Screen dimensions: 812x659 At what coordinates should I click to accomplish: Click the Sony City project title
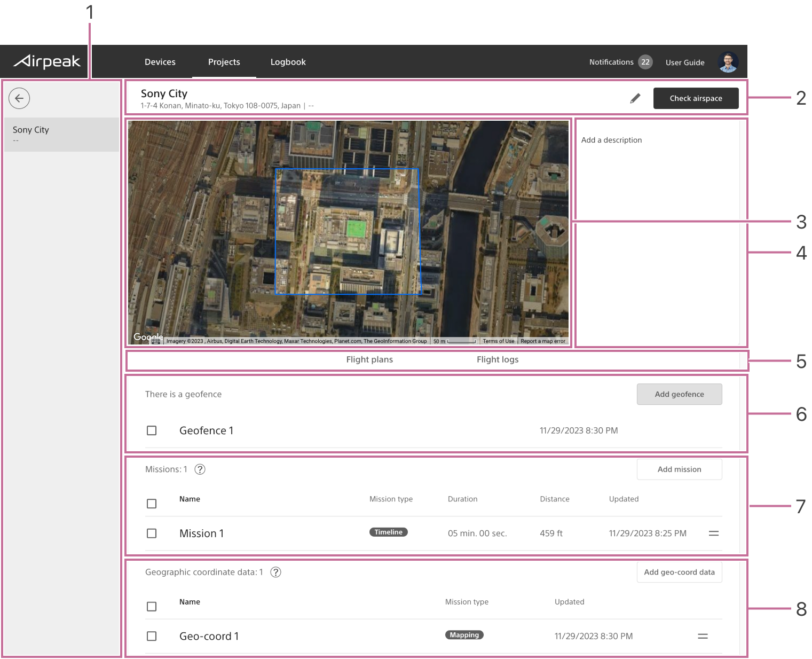click(x=164, y=93)
